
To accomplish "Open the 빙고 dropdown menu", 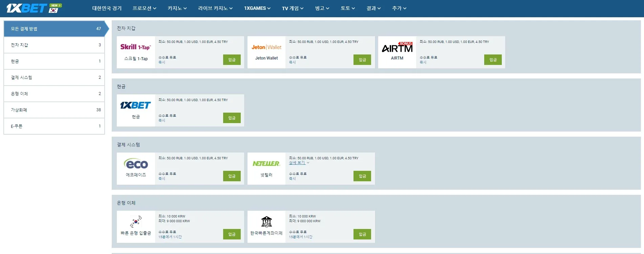I will 322,8.
